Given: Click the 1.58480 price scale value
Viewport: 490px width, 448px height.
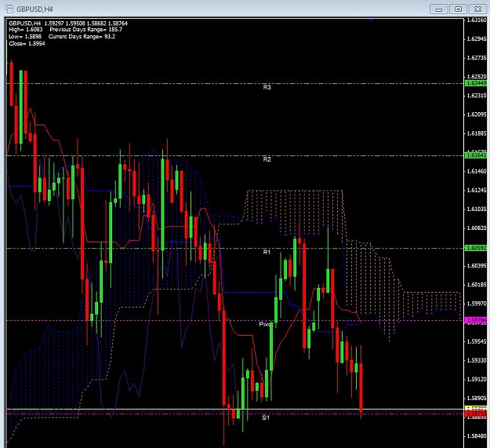Looking at the screenshot, I should 477,436.
